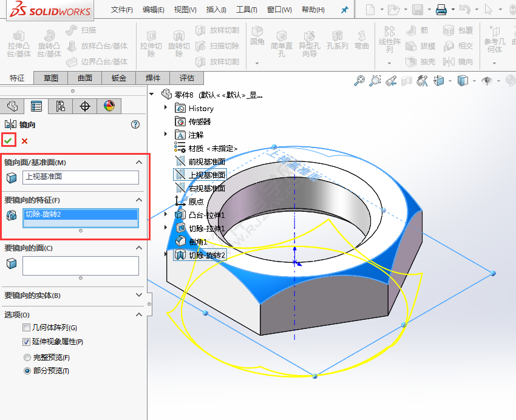Open the FeatureManager design tree tab
Screen dimensions: 516x420
[x=12, y=106]
